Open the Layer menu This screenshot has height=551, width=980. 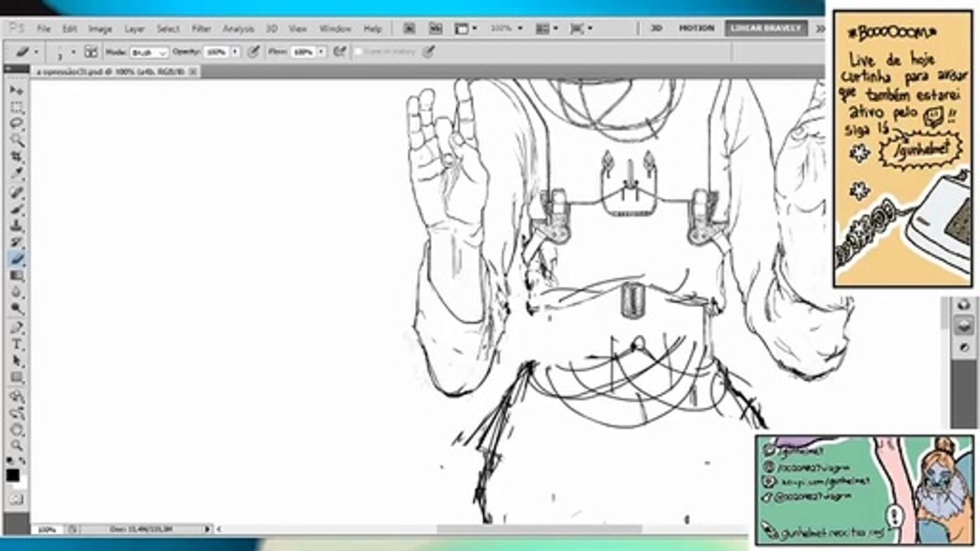pos(135,28)
